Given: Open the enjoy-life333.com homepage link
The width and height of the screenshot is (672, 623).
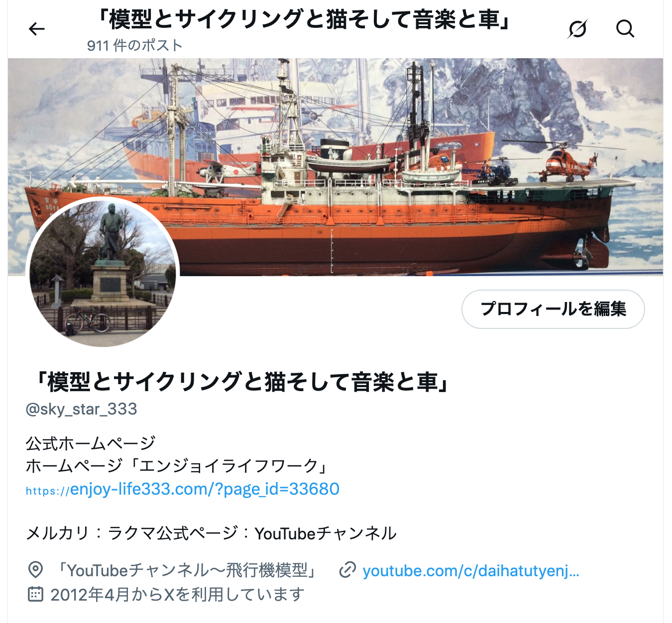Looking at the screenshot, I should pyautogui.click(x=183, y=489).
